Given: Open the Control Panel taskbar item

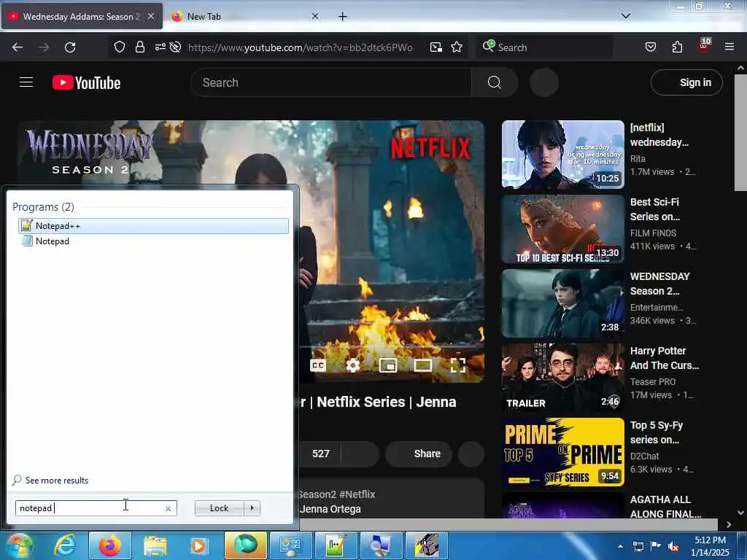Looking at the screenshot, I should pyautogui.click(x=290, y=545).
